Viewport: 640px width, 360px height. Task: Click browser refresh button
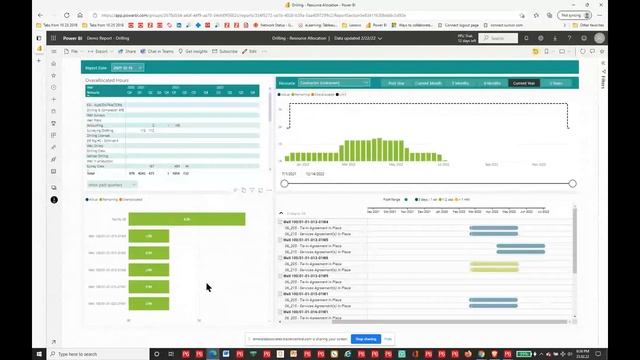click(x=67, y=15)
